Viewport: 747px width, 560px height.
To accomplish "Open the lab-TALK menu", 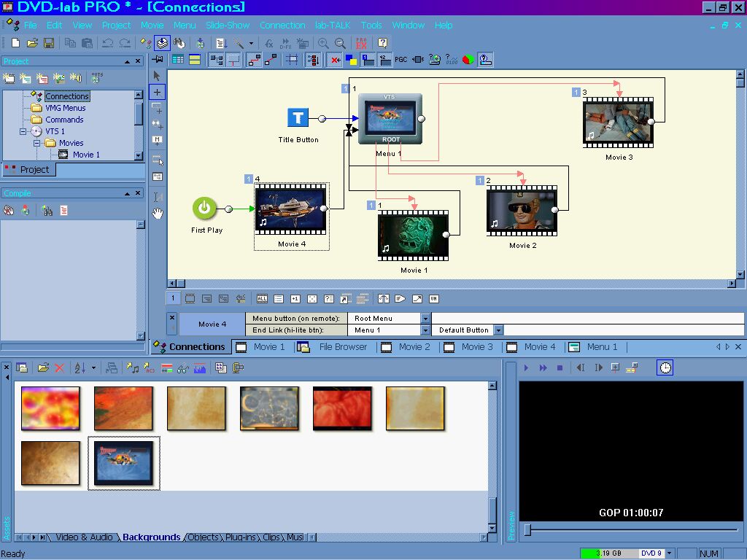I will (333, 26).
